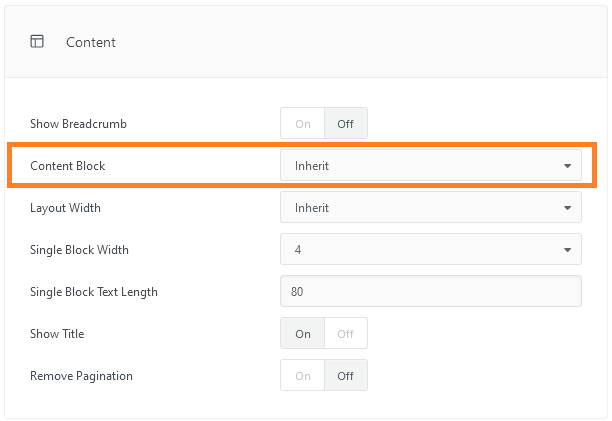612x421 pixels.
Task: Switch Show Title to Off
Action: tap(346, 334)
